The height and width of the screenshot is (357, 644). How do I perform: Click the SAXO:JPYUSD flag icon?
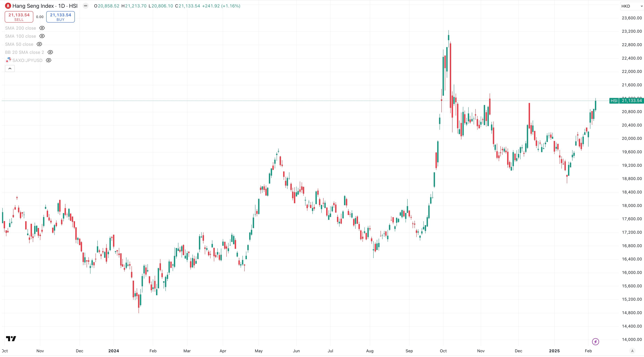8,60
